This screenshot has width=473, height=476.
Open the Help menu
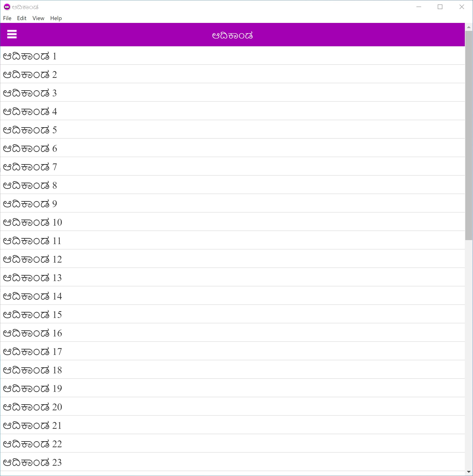coord(56,18)
